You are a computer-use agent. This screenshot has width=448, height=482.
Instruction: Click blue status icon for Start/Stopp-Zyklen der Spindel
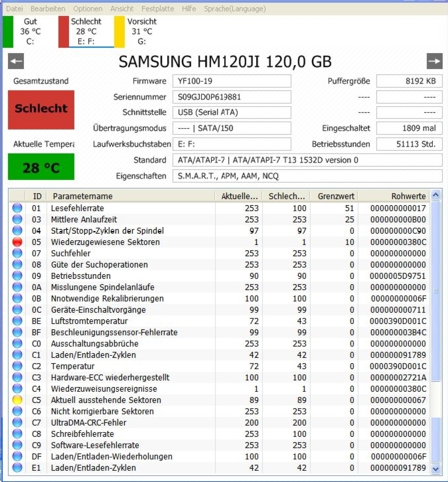pyautogui.click(x=17, y=230)
